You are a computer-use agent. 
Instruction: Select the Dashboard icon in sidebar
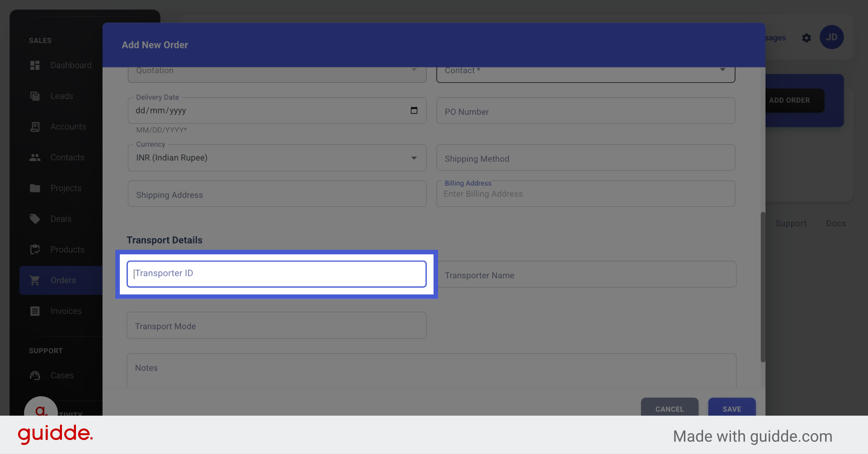pyautogui.click(x=35, y=65)
